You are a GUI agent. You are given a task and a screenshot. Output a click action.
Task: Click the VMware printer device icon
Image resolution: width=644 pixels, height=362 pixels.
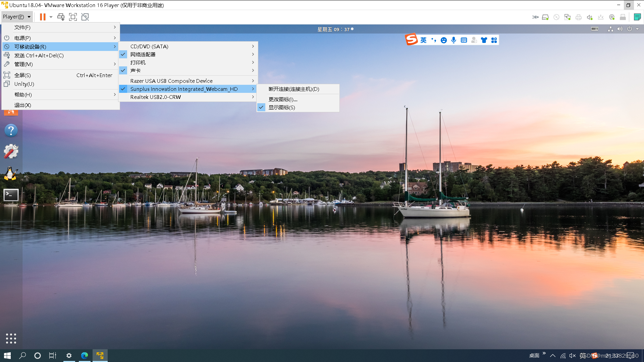tap(579, 17)
